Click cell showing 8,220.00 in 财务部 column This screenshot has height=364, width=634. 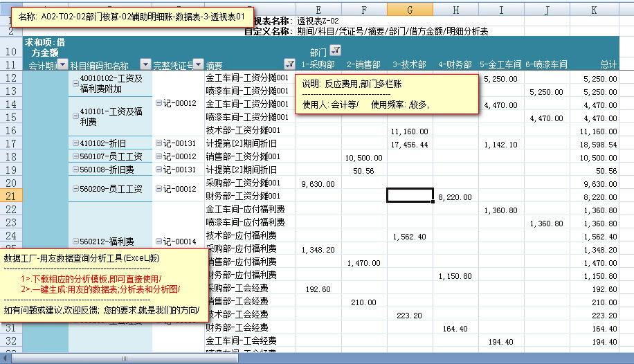(455, 197)
